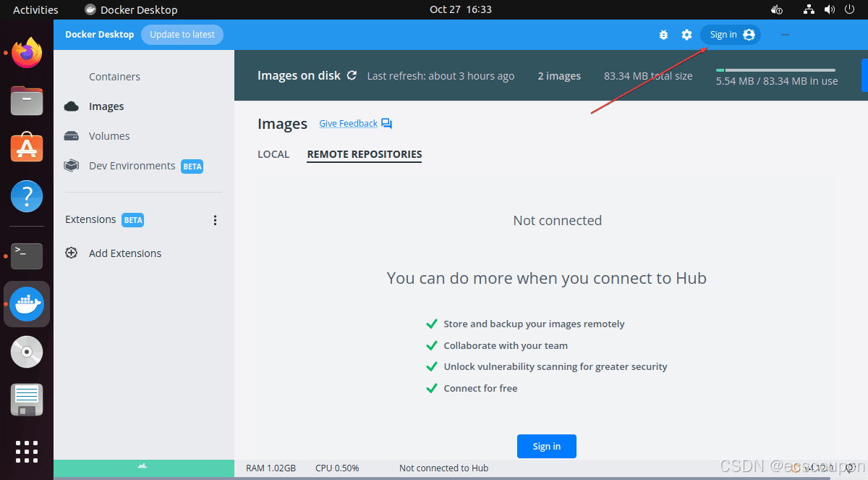This screenshot has height=480, width=868.
Task: Click the disk usage progress bar
Action: (775, 70)
